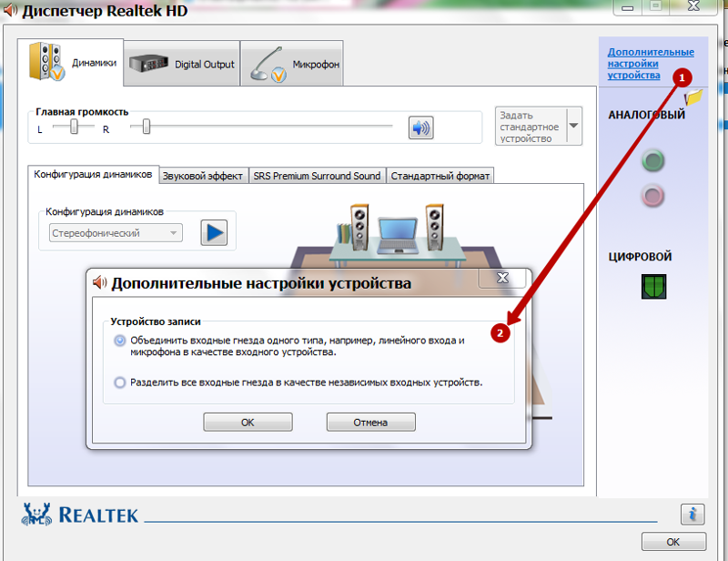Image resolution: width=728 pixels, height=561 pixels.
Task: Click the green analog output jack
Action: click(652, 161)
